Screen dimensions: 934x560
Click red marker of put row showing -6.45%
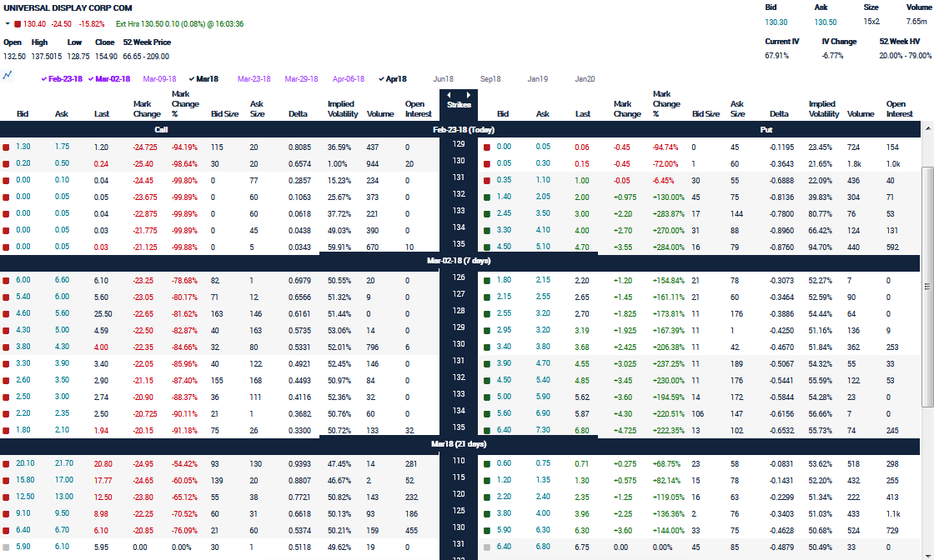pyautogui.click(x=487, y=180)
